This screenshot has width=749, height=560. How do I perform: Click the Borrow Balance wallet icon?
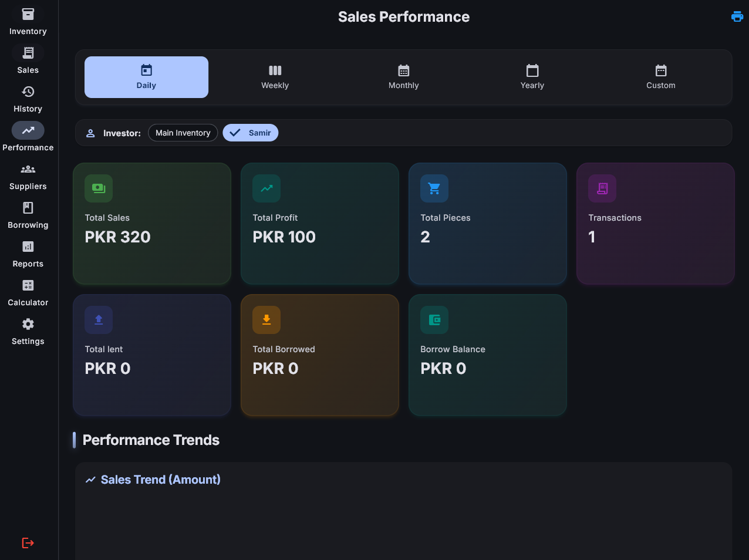434,320
